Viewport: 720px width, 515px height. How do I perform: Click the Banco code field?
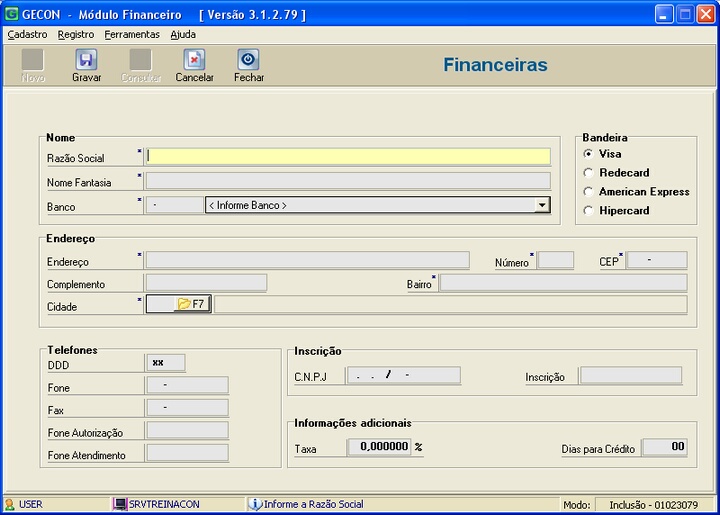175,205
